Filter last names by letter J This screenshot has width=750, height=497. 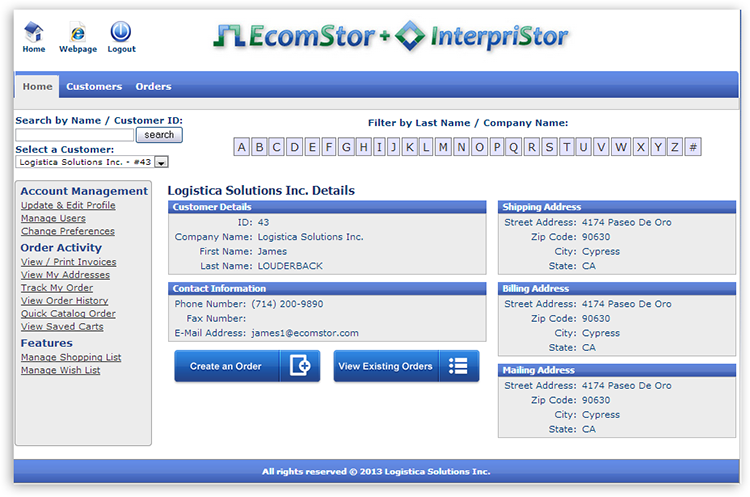click(x=394, y=147)
